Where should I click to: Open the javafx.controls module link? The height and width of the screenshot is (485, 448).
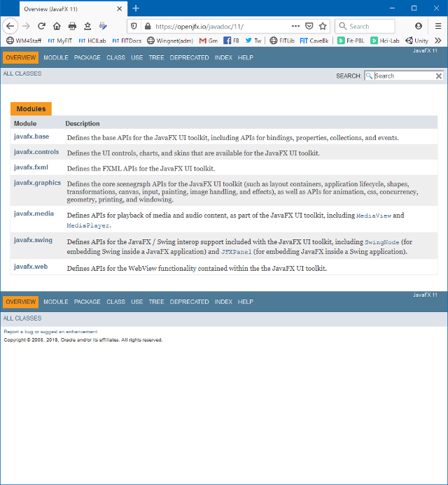[36, 152]
